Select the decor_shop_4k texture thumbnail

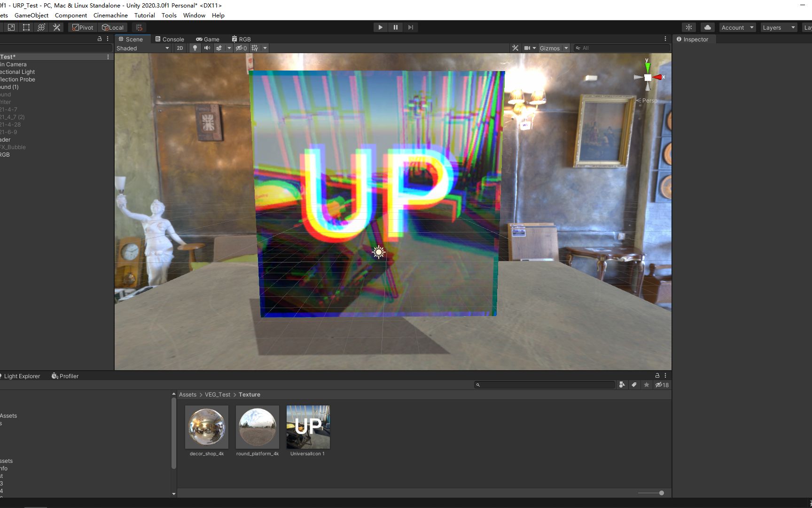click(207, 427)
